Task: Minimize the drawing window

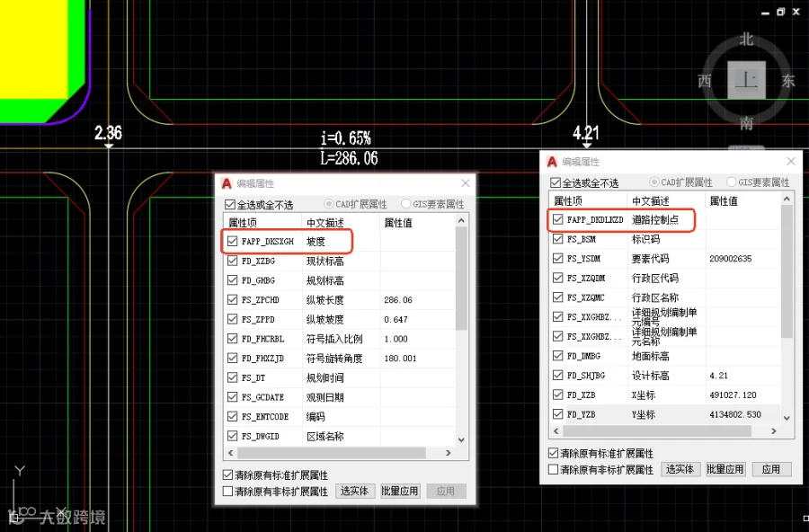Action: 765,13
